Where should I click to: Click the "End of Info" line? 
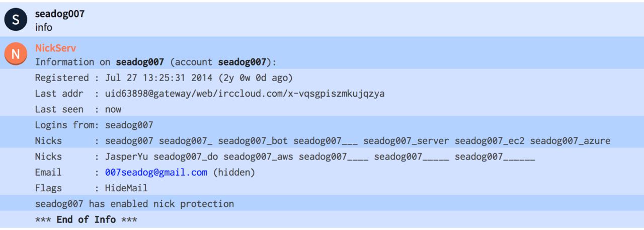point(86,220)
